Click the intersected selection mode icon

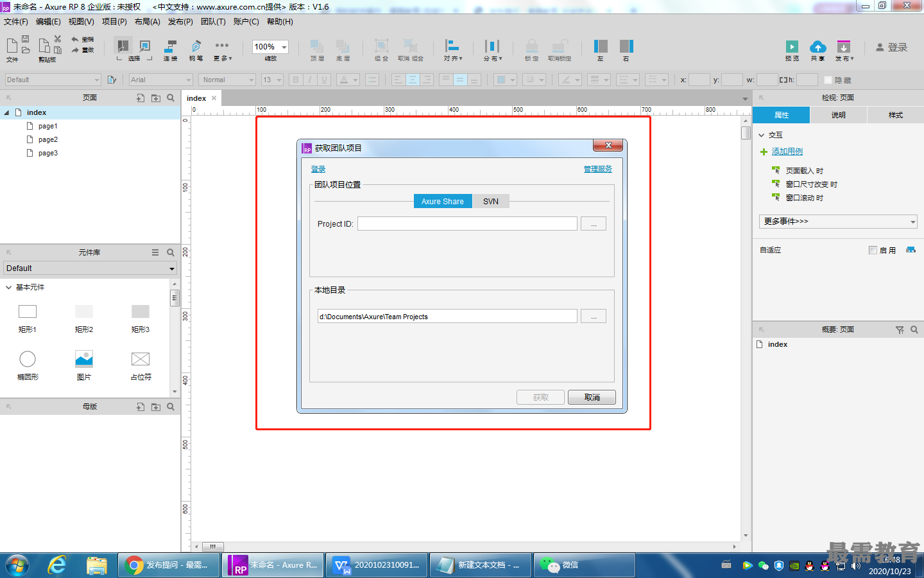[122, 46]
